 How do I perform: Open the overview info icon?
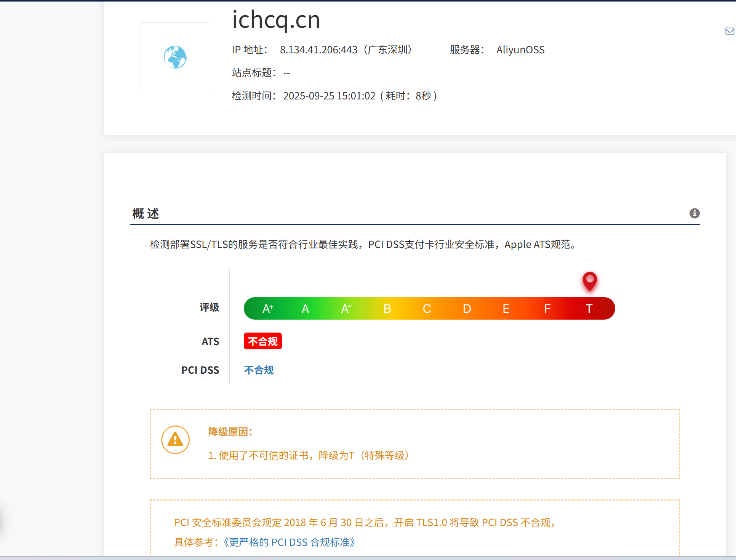tap(694, 213)
